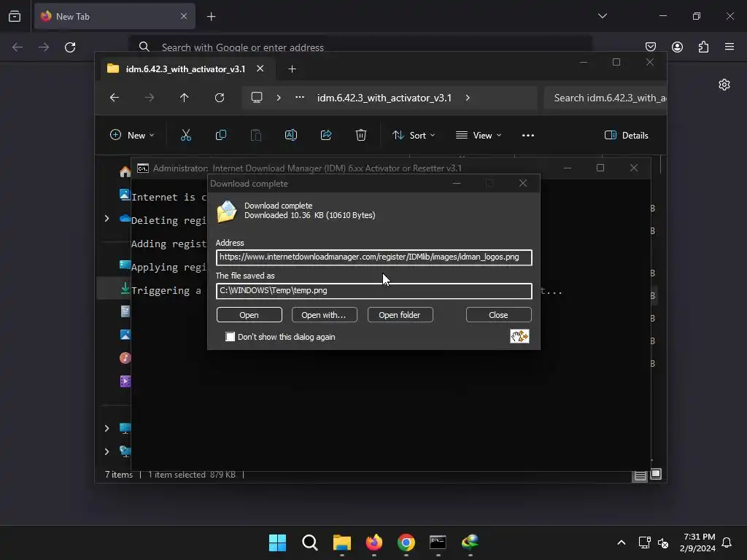Viewport: 747px width, 560px height.
Task: List all tabs dropdown in Firefox
Action: pyautogui.click(x=603, y=16)
